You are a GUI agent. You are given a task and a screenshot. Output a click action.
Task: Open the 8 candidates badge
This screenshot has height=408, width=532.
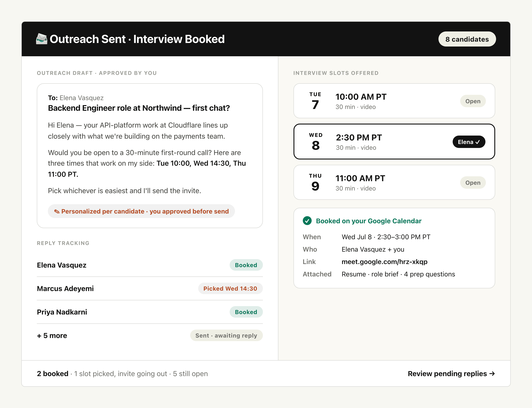pyautogui.click(x=467, y=39)
